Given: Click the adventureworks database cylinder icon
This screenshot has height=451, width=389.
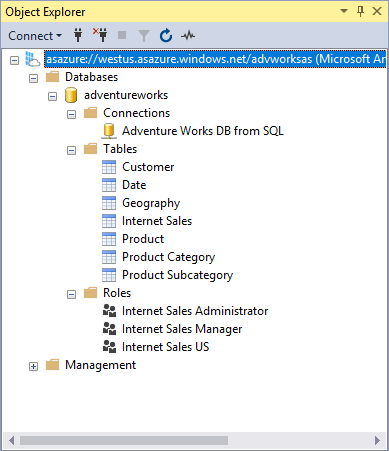Looking at the screenshot, I should coord(71,95).
